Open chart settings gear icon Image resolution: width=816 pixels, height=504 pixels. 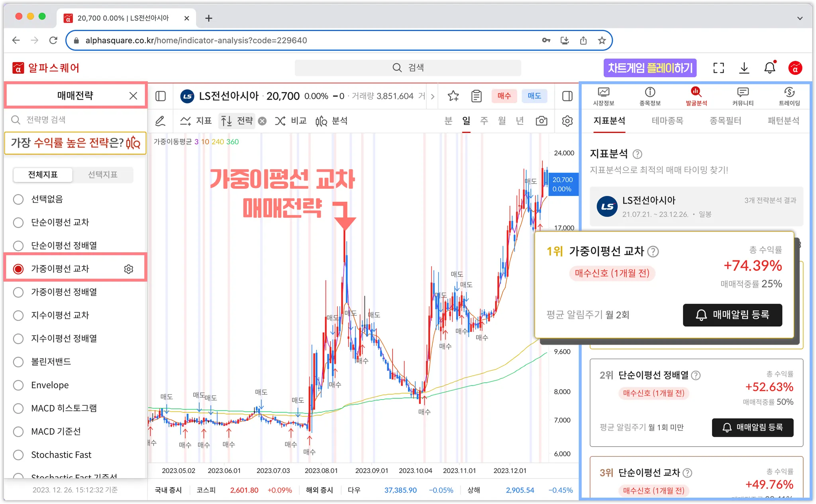coord(567,121)
